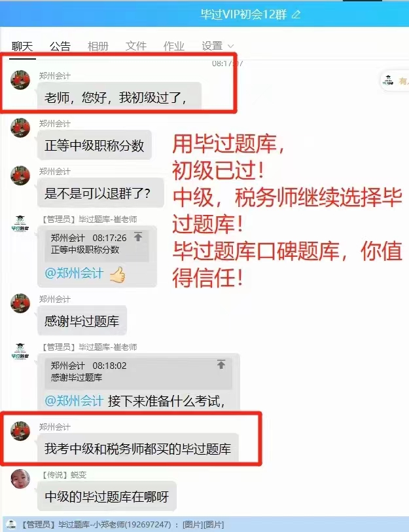The width and height of the screenshot is (409, 532).
Task: Edit group name via pencil icon
Action: pos(296,14)
